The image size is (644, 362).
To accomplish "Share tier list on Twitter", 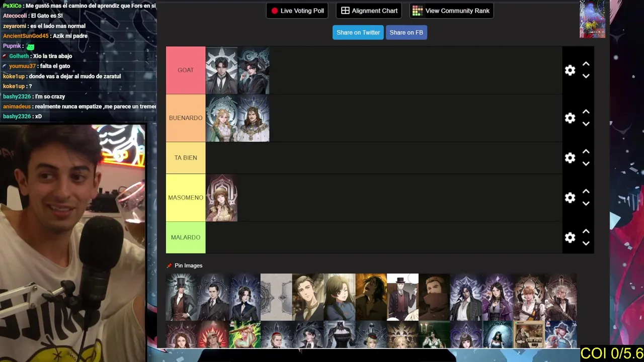I will pos(358,32).
